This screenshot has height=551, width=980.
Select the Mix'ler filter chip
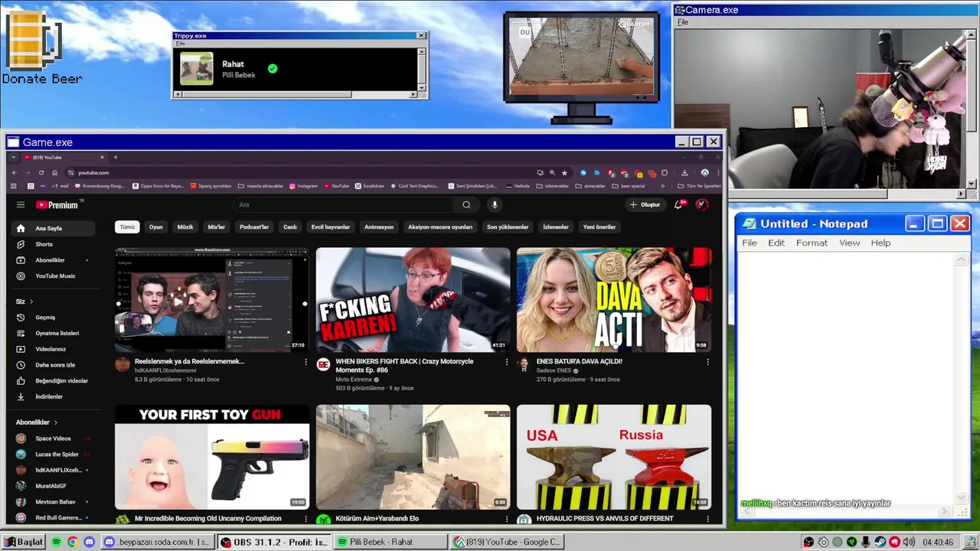point(217,227)
